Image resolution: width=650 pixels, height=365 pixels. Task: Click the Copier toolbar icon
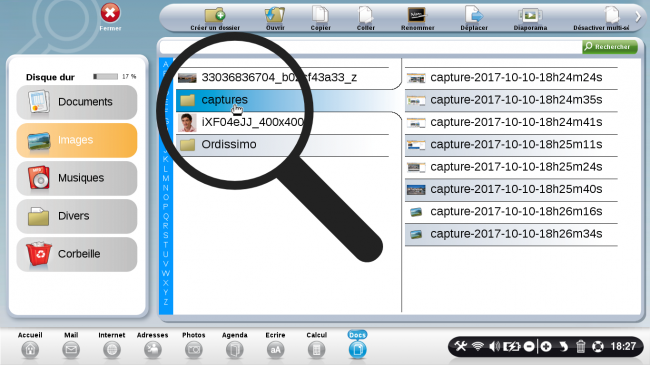(x=320, y=15)
